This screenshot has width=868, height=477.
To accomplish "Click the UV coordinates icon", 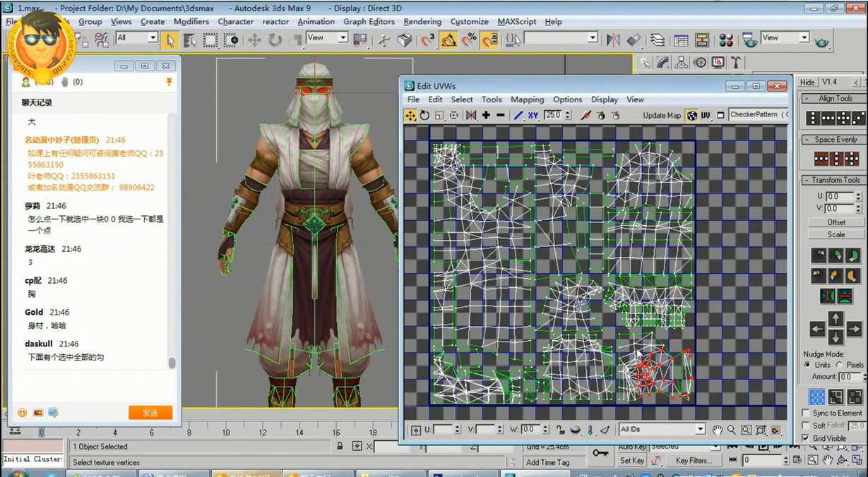I will [706, 116].
